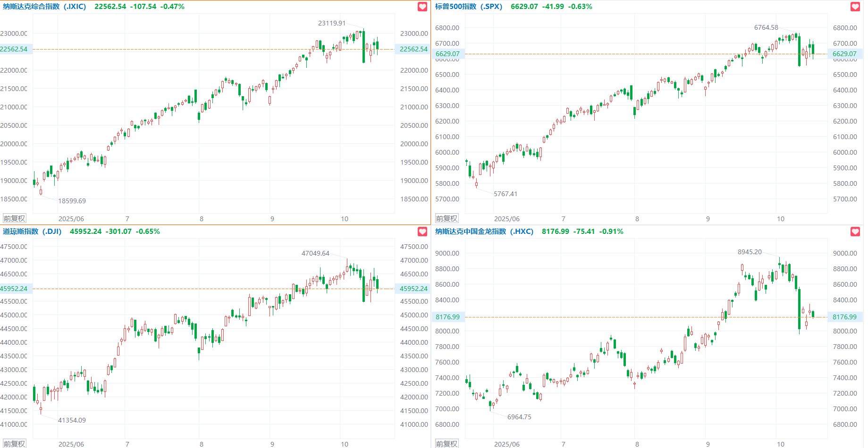
Task: Click the 5767.41 low label on the SPX chart
Action: [x=506, y=194]
